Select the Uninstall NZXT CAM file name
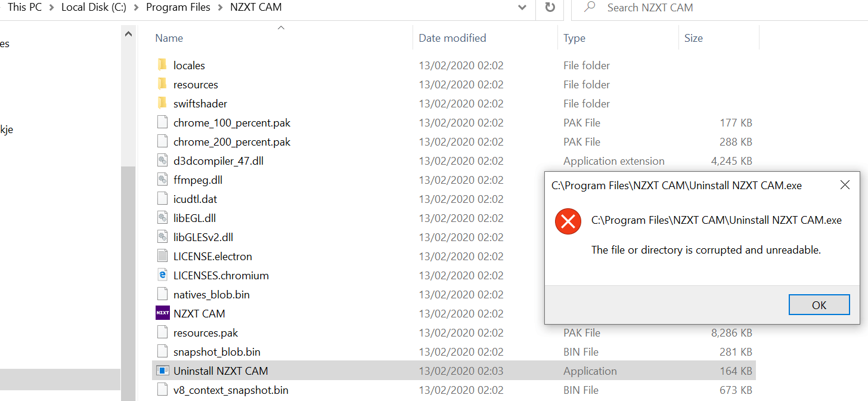The image size is (868, 401). coord(221,371)
